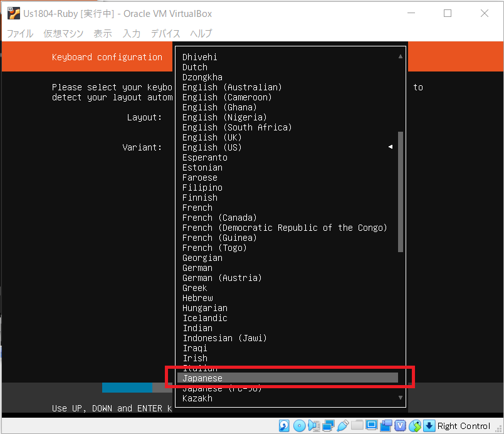Open the USB devices status icon
Viewport: 504px width, 434px height.
point(343,426)
